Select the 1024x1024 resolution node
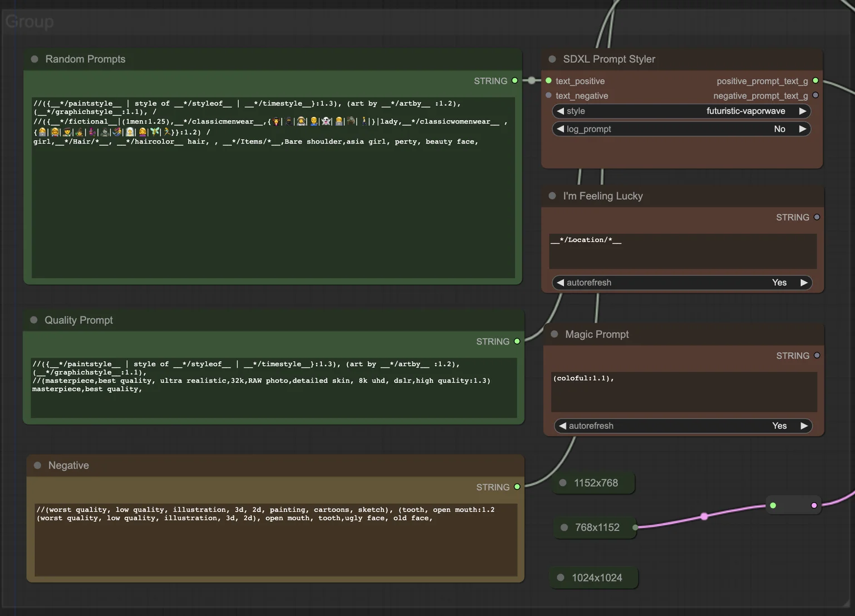Viewport: 855px width, 616px height. click(x=594, y=578)
